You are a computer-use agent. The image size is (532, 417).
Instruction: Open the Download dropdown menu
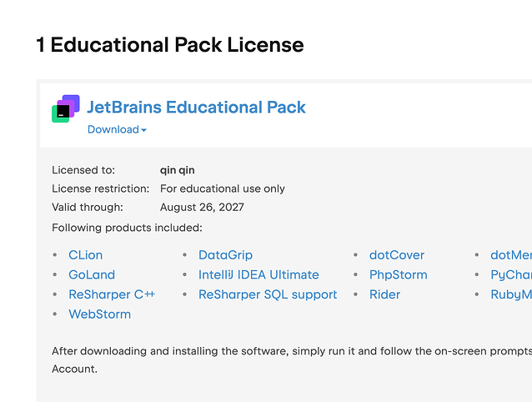click(117, 129)
